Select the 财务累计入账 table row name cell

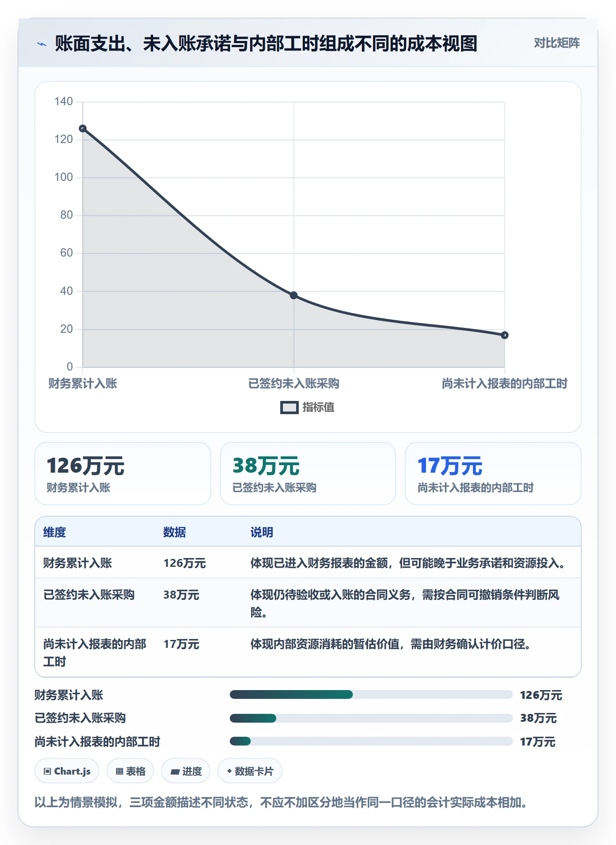[77, 563]
